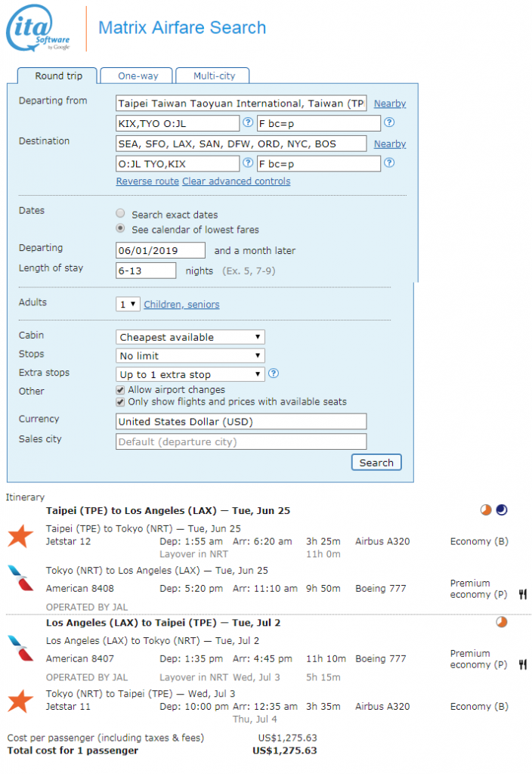Image resolution: width=532 pixels, height=774 pixels.
Task: Switch to the One-way tab
Action: 138,76
